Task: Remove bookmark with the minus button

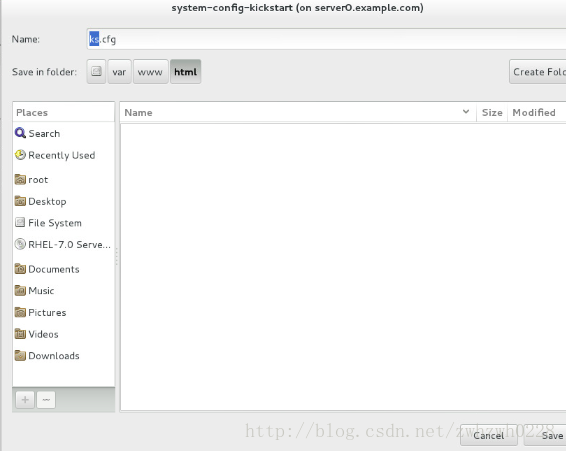Action: (46, 400)
